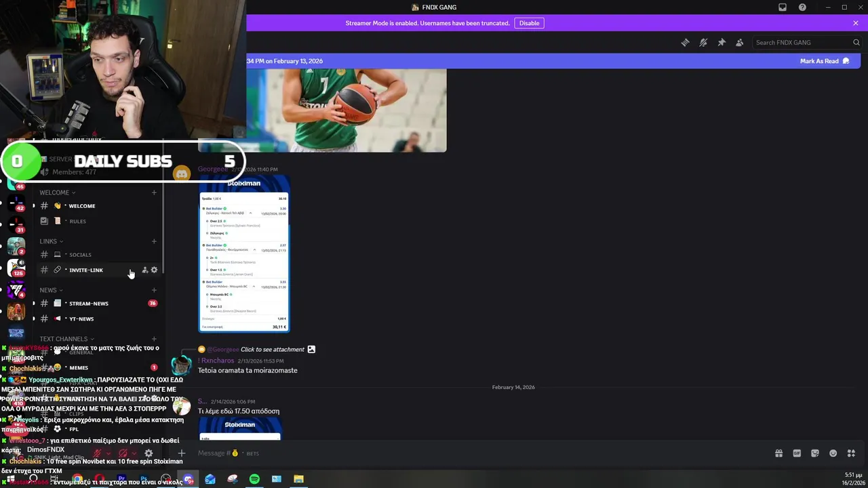Toggle notification settings bell icon
868x488 pixels.
pyautogui.click(x=703, y=42)
